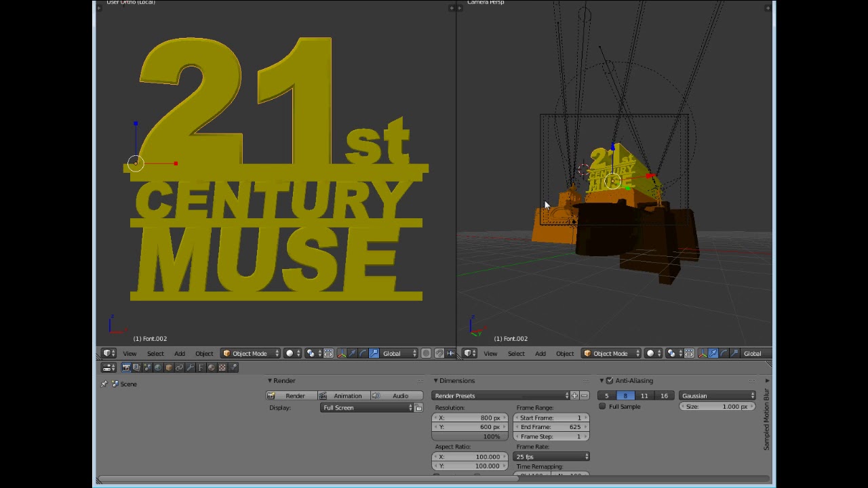Choose rotate manipulator in Camera viewport
868x488 pixels.
point(724,353)
